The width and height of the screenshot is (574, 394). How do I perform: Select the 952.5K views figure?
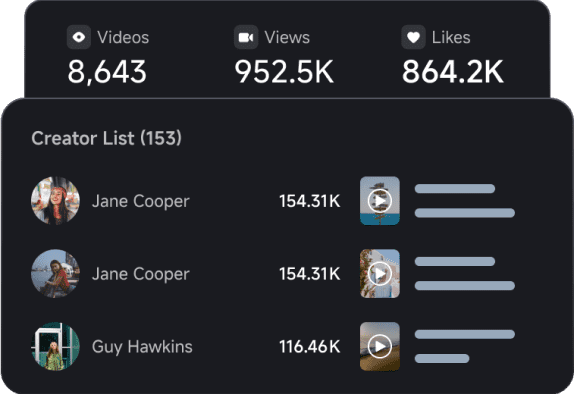coord(284,71)
